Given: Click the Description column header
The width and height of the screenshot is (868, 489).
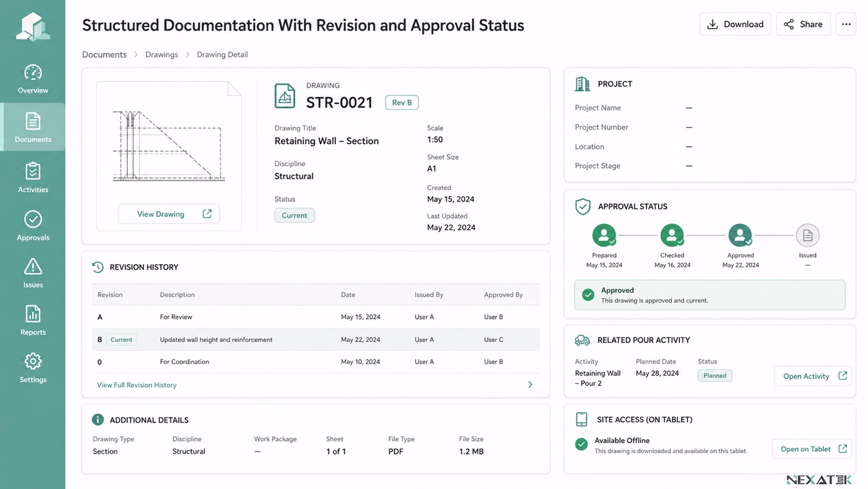Looking at the screenshot, I should pos(177,295).
